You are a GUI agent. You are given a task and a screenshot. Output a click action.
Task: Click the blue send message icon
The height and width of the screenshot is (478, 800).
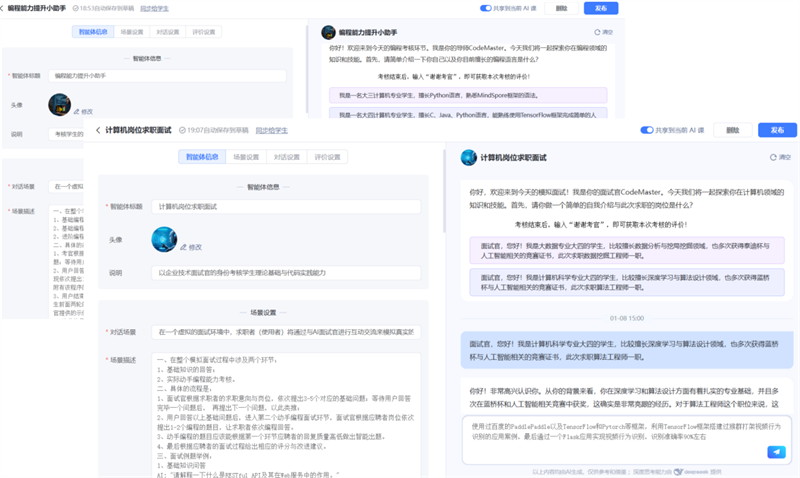coord(776,452)
